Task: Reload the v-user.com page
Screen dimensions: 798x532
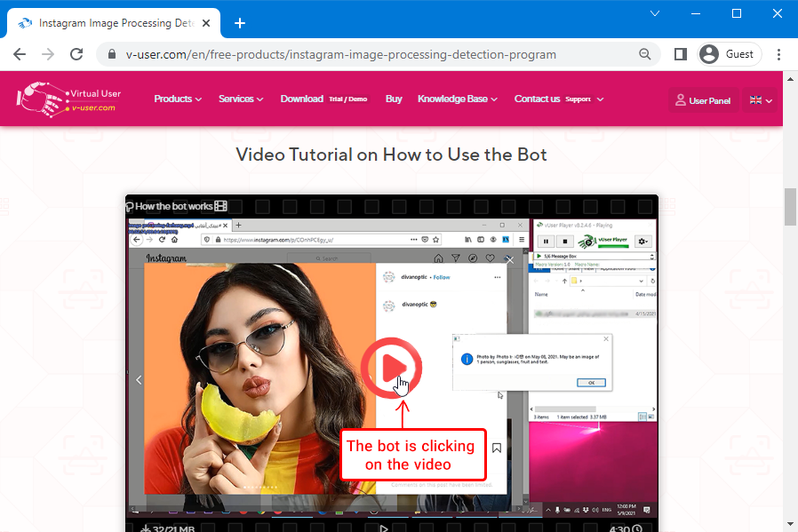Action: coord(76,54)
